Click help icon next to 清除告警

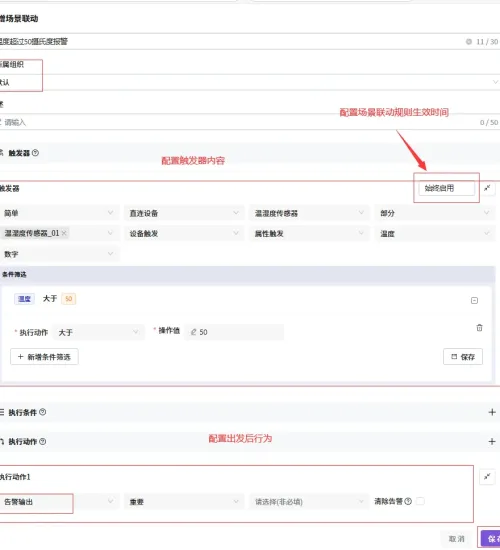[x=408, y=501]
